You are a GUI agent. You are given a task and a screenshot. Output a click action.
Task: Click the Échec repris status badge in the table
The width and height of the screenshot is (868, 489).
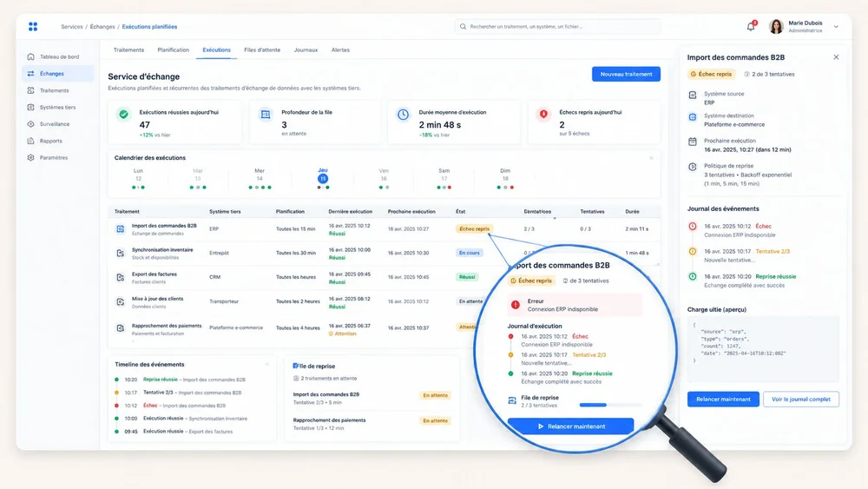pyautogui.click(x=475, y=228)
